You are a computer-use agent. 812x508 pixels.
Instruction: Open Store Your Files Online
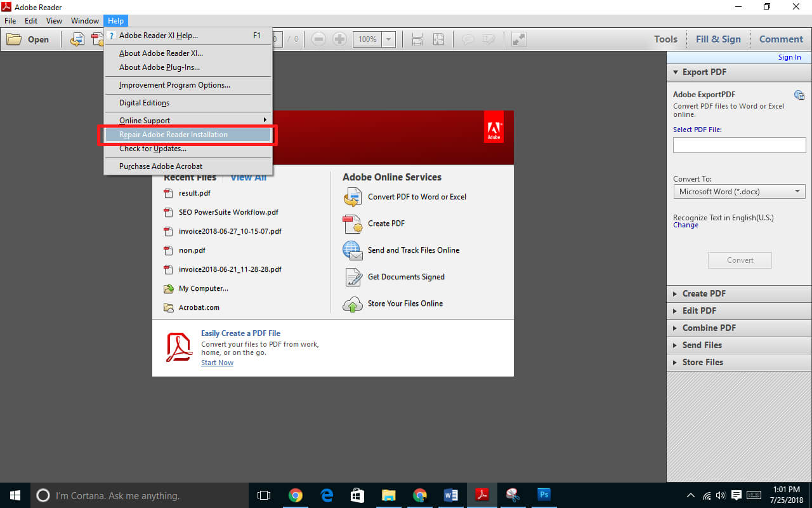[393, 304]
